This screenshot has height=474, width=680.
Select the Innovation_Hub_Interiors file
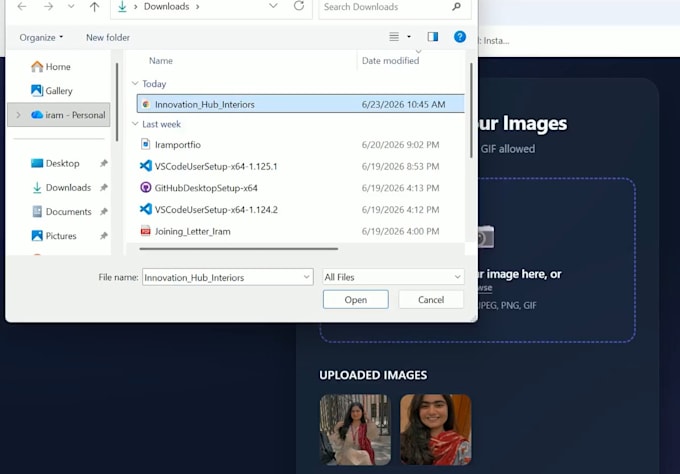301,104
